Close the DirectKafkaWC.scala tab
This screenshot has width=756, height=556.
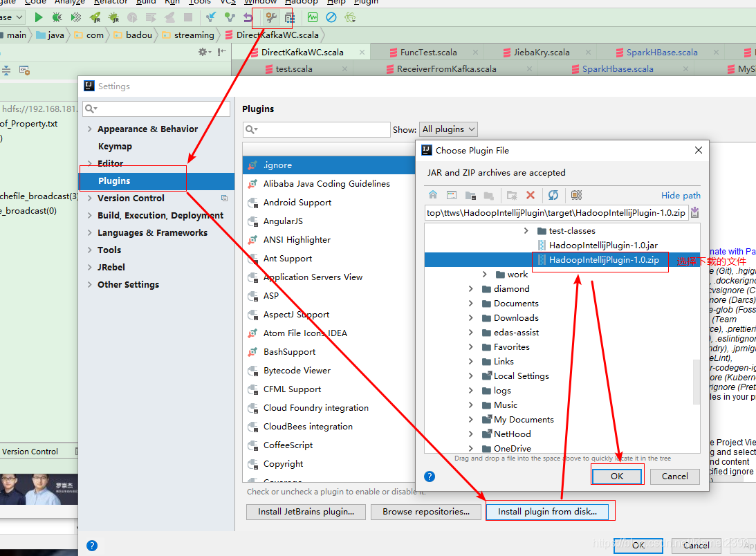pos(362,52)
